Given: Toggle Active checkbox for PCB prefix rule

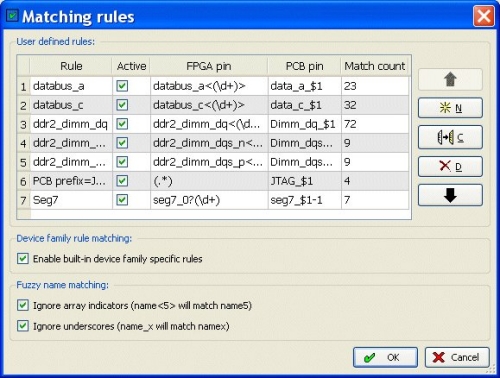Looking at the screenshot, I should 122,181.
